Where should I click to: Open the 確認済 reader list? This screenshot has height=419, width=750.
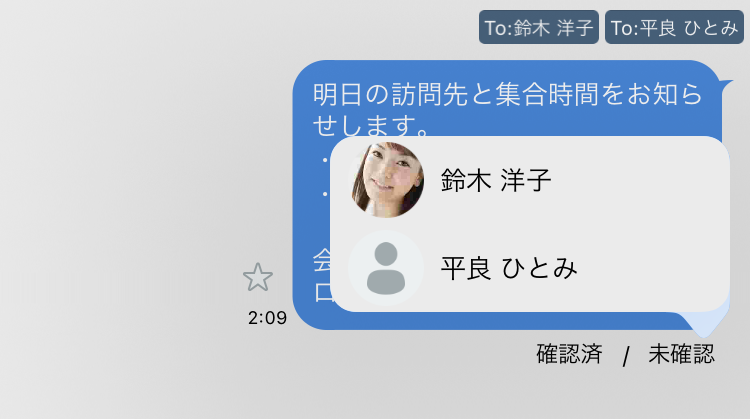pos(569,354)
